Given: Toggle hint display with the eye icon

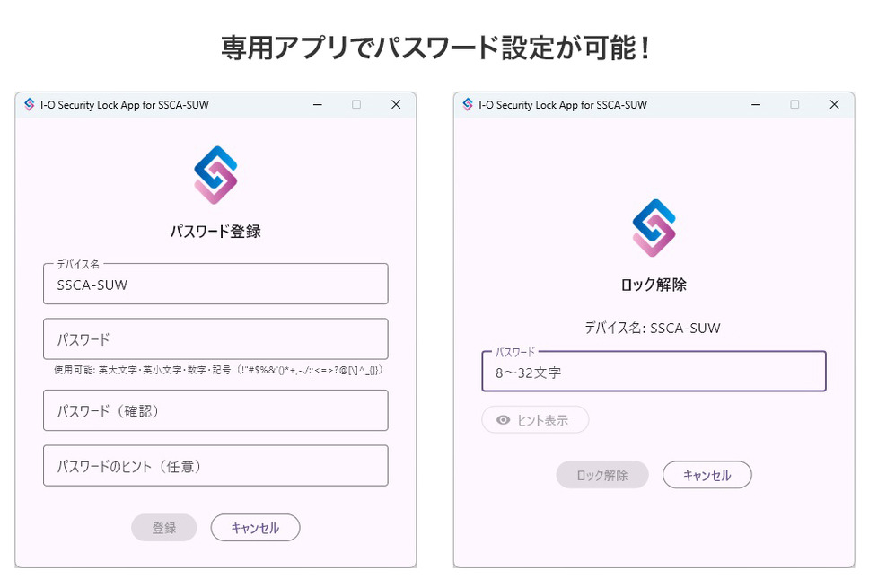Looking at the screenshot, I should pyautogui.click(x=535, y=420).
